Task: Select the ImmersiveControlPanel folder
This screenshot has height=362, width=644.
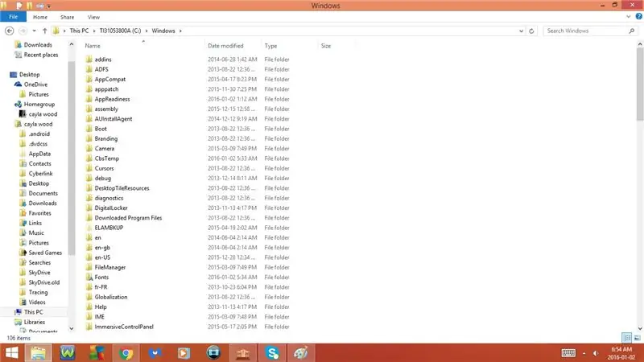Action: [x=124, y=327]
